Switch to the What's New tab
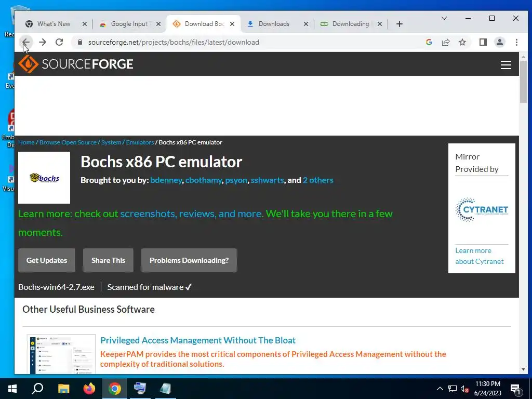The image size is (532, 399). click(54, 24)
